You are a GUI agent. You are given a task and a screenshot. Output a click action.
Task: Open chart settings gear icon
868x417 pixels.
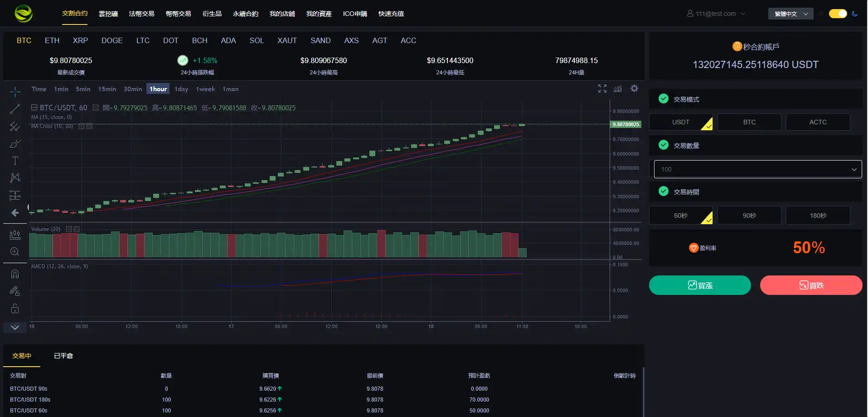click(x=634, y=88)
